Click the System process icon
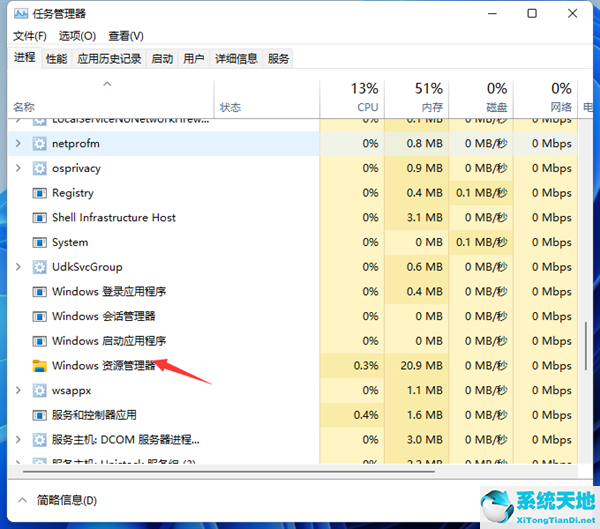Image resolution: width=600 pixels, height=529 pixels. coord(39,242)
